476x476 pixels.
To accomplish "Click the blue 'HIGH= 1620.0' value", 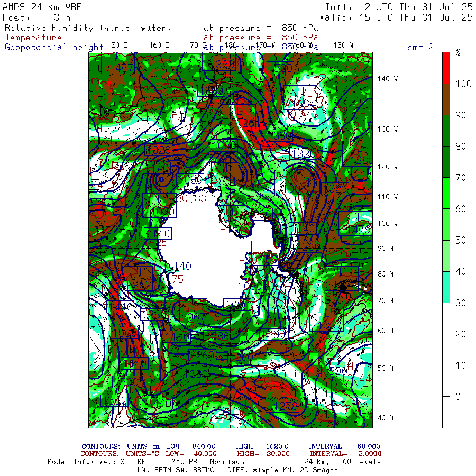I will [262, 446].
